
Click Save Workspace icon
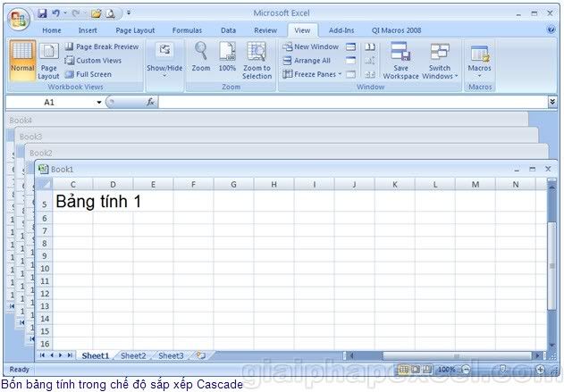[x=400, y=60]
